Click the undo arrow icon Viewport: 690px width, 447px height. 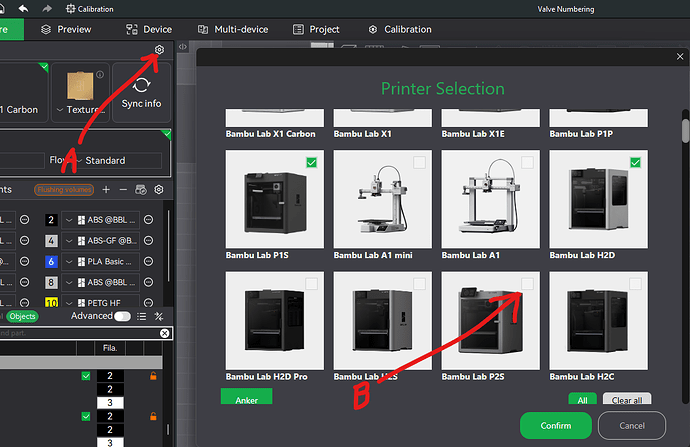[23, 9]
